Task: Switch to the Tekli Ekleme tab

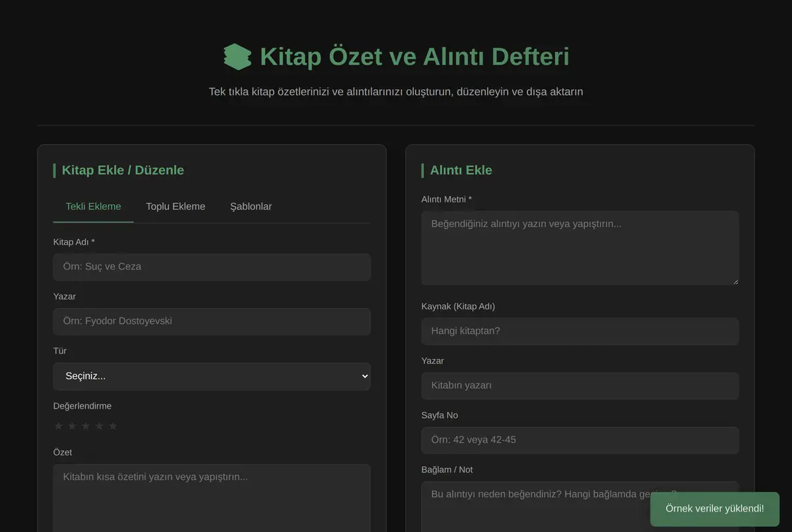Action: (93, 207)
